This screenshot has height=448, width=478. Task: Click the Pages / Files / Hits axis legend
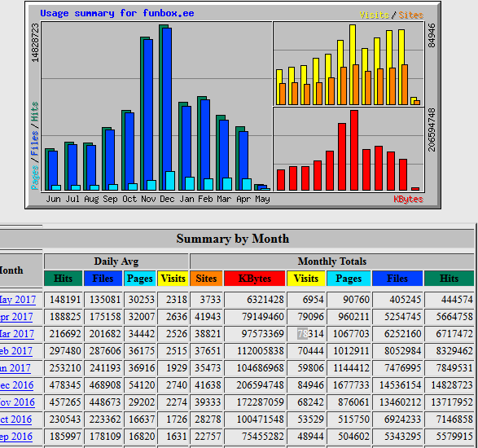(x=35, y=146)
